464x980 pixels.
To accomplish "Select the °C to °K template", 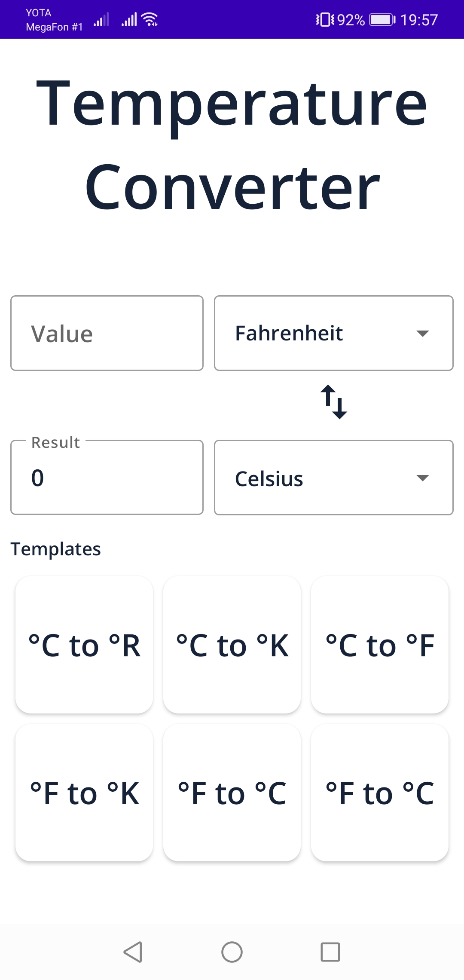I will (232, 645).
